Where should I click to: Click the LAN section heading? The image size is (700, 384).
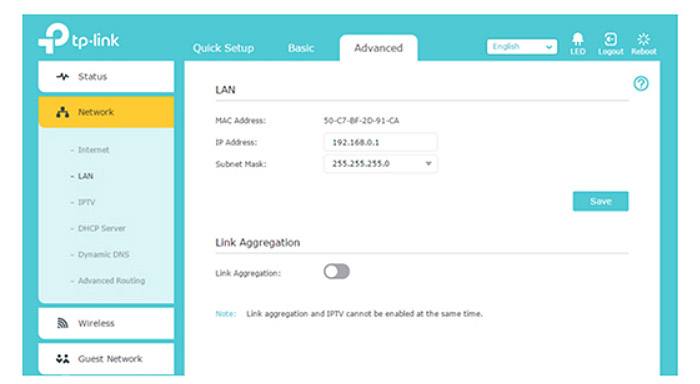click(225, 90)
